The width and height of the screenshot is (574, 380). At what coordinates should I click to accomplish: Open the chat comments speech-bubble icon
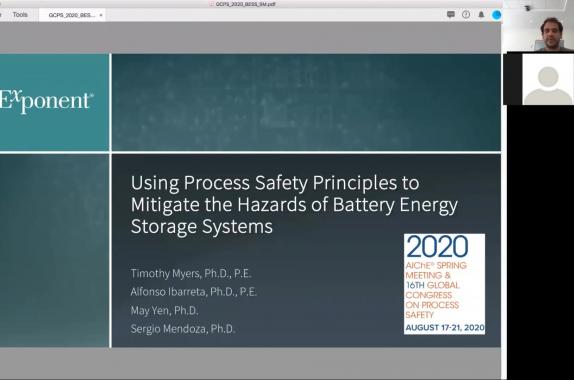tap(451, 15)
